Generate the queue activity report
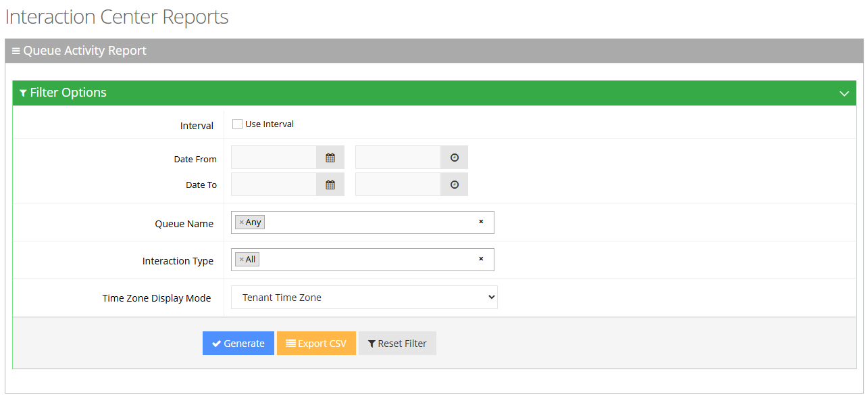This screenshot has width=868, height=401. 238,344
